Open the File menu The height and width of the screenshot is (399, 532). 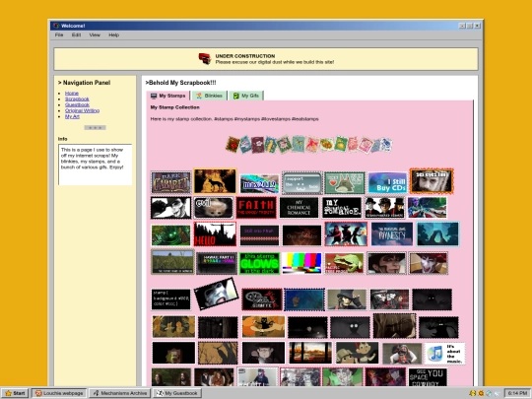[x=59, y=34]
